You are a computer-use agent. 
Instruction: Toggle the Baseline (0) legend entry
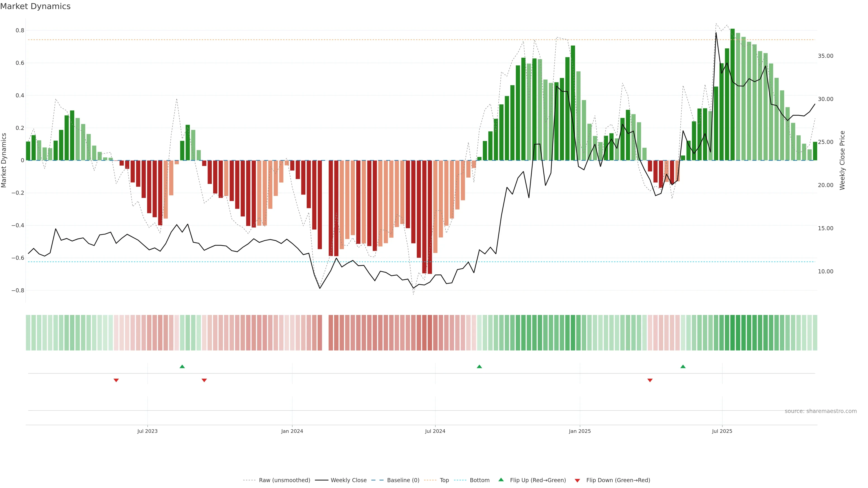403,480
